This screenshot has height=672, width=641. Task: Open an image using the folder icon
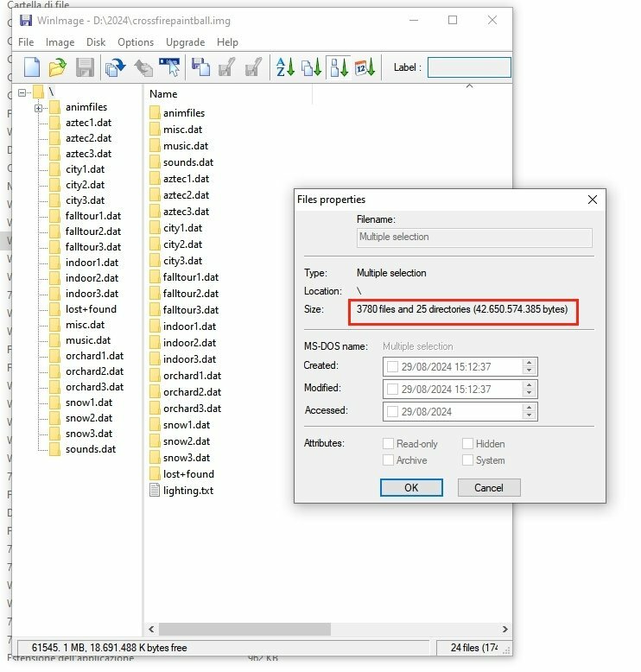pyautogui.click(x=57, y=67)
